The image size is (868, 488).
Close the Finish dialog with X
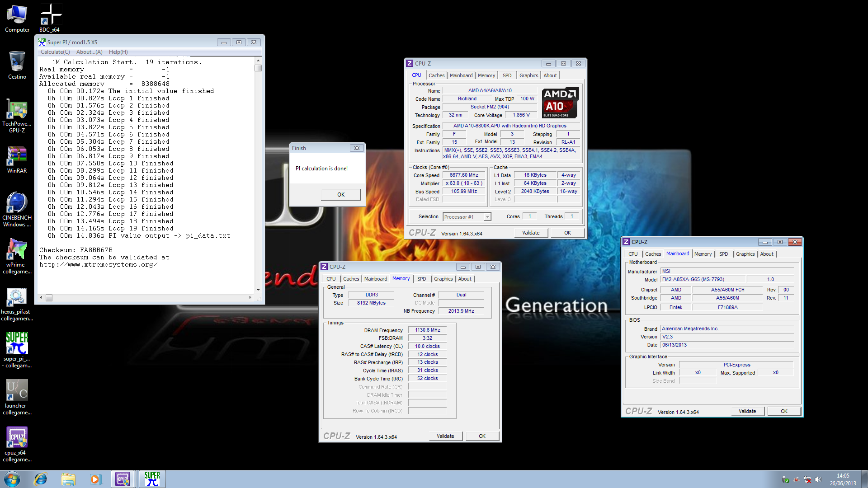click(357, 148)
